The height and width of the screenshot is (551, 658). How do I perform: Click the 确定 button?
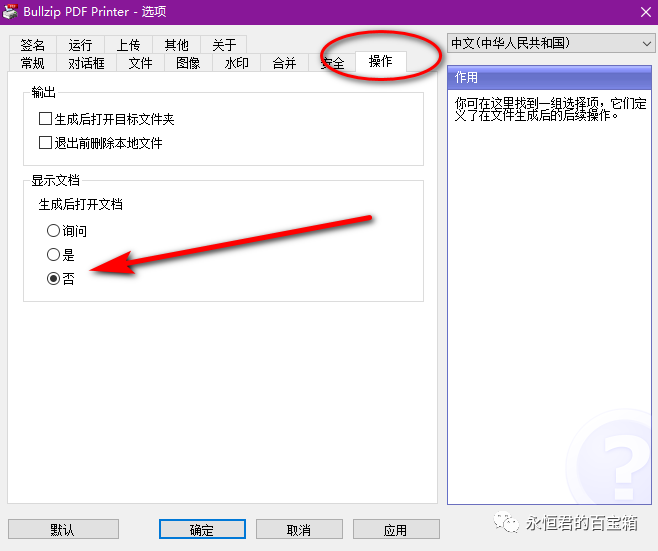201,529
